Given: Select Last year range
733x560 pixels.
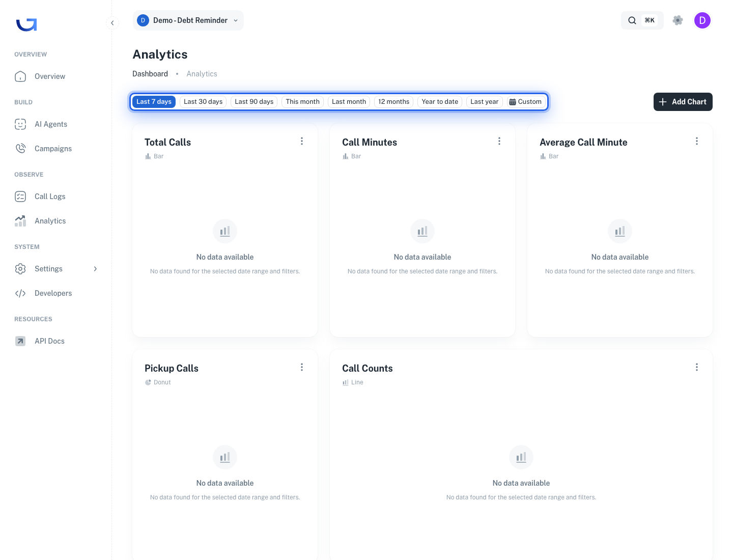Looking at the screenshot, I should tap(485, 102).
